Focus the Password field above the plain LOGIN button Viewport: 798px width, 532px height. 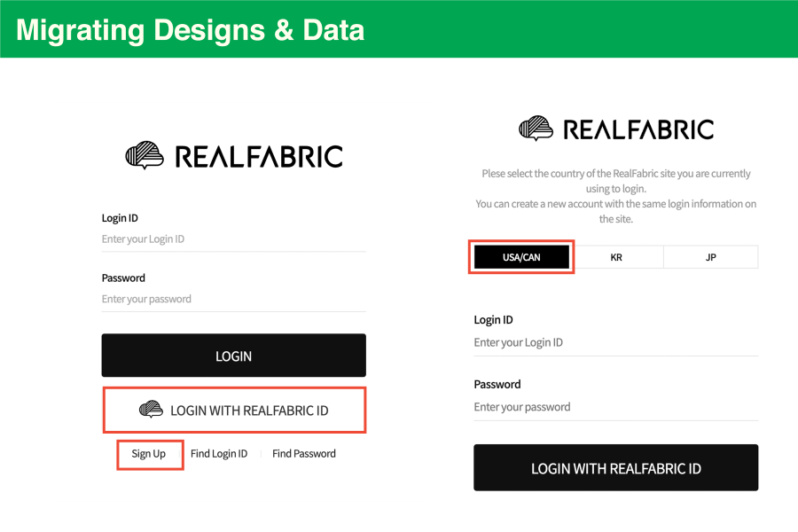pos(233,300)
